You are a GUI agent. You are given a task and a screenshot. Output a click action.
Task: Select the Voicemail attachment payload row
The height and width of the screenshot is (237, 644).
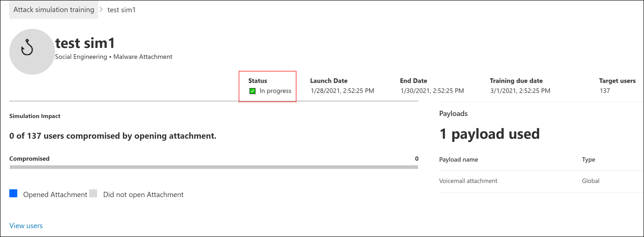[x=468, y=181]
